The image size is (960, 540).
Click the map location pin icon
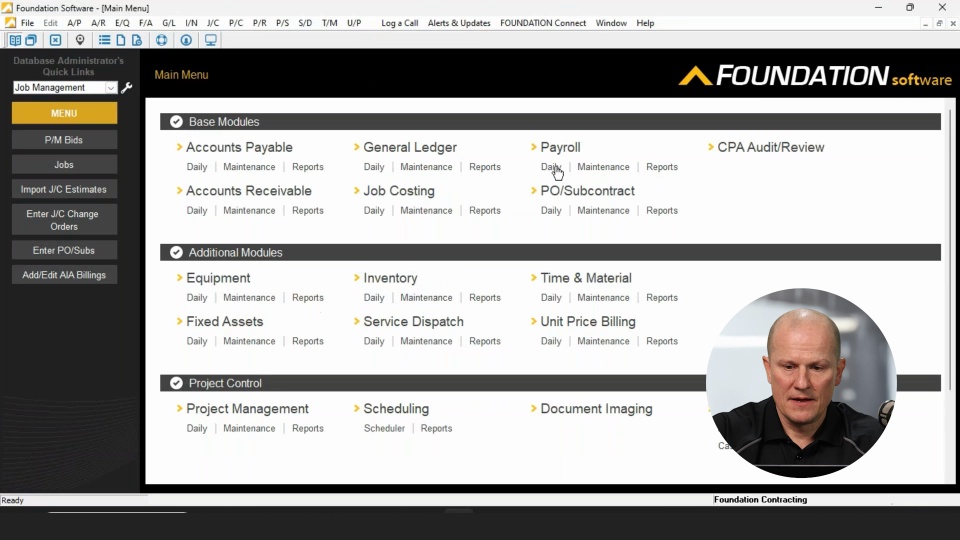pos(80,40)
